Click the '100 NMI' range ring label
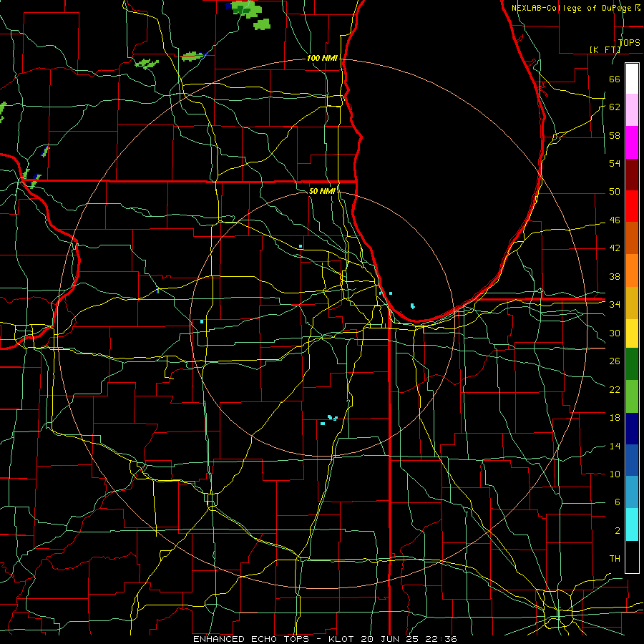 point(322,58)
